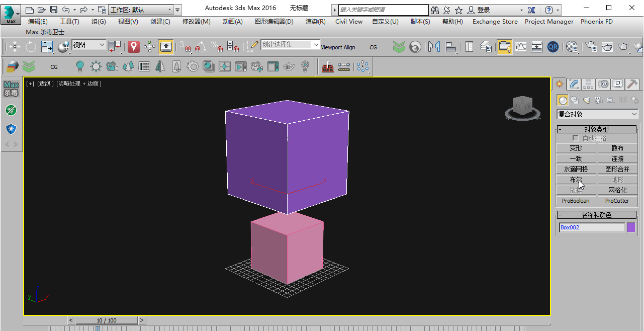Open the Modify panel tab

[574, 84]
